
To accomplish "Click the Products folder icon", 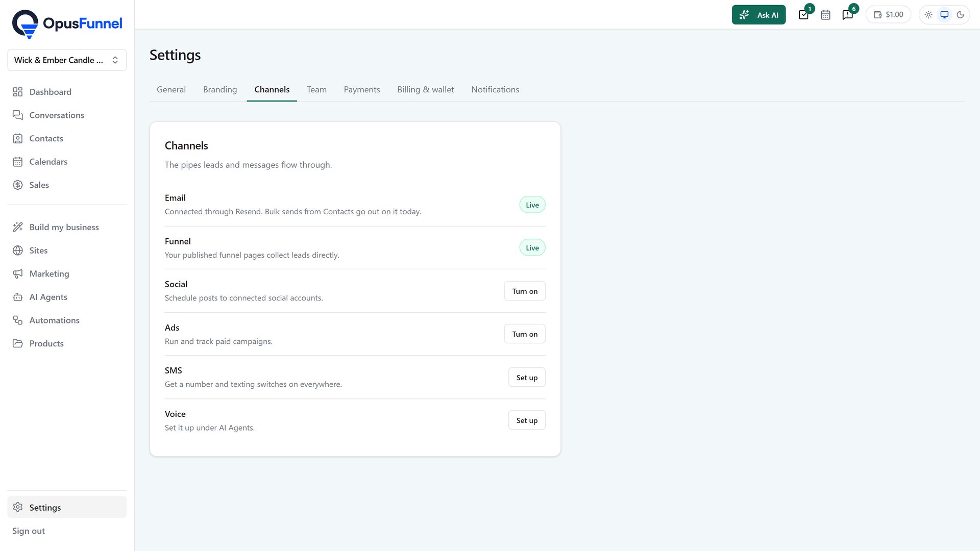I will [18, 343].
